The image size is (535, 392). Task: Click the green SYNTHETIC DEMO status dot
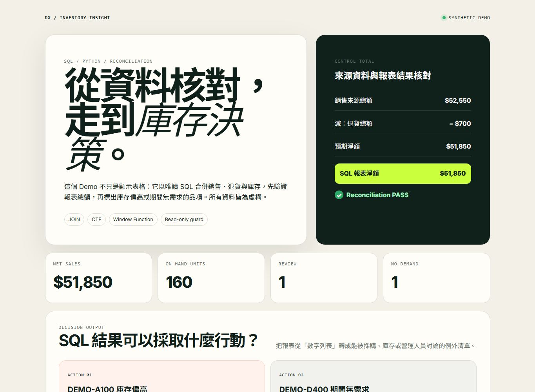(444, 18)
